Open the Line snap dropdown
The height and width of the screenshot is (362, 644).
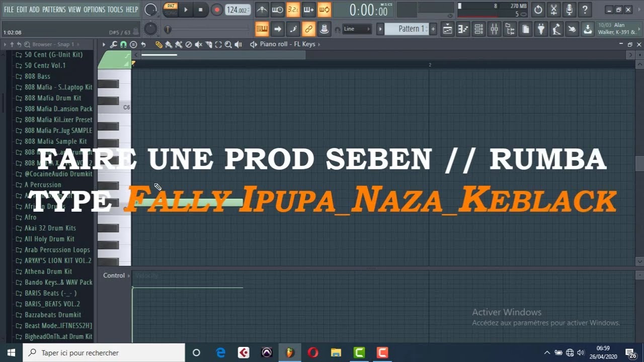pos(357,29)
